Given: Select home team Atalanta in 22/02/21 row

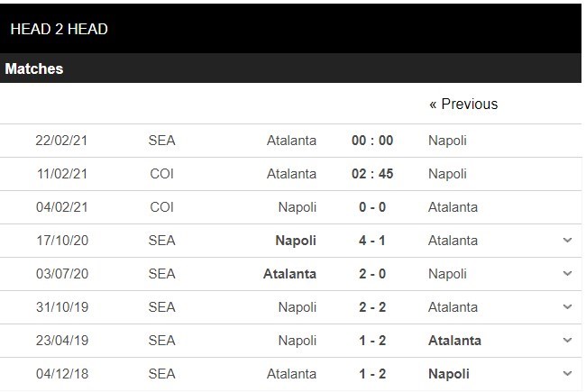Looking at the screenshot, I should 291,141.
